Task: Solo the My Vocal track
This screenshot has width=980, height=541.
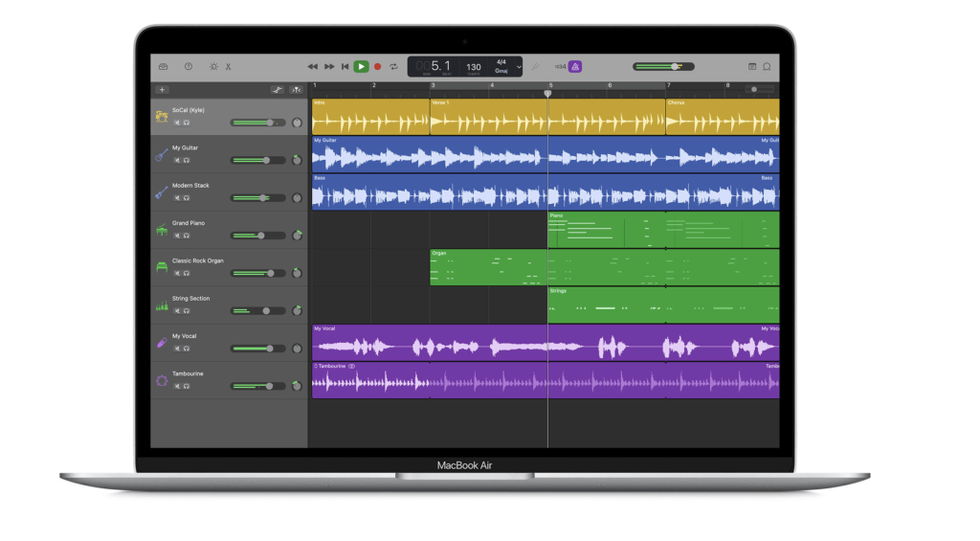Action: point(187,349)
